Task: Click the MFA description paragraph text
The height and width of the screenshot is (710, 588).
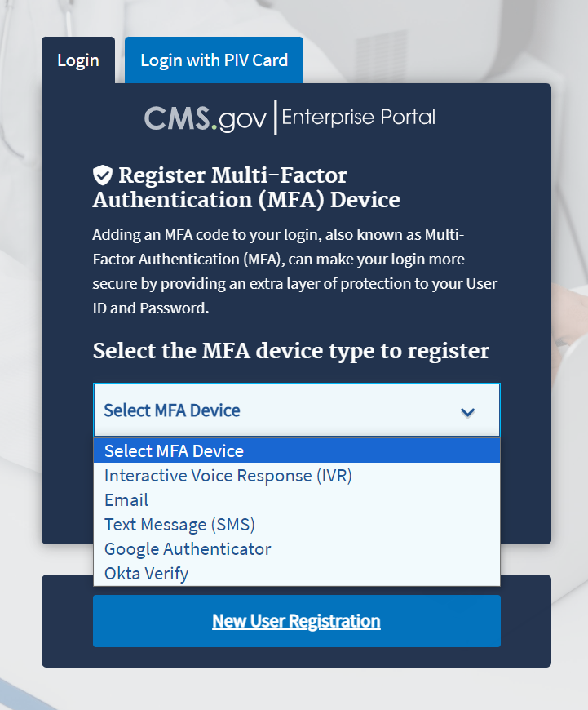Action: (x=294, y=273)
